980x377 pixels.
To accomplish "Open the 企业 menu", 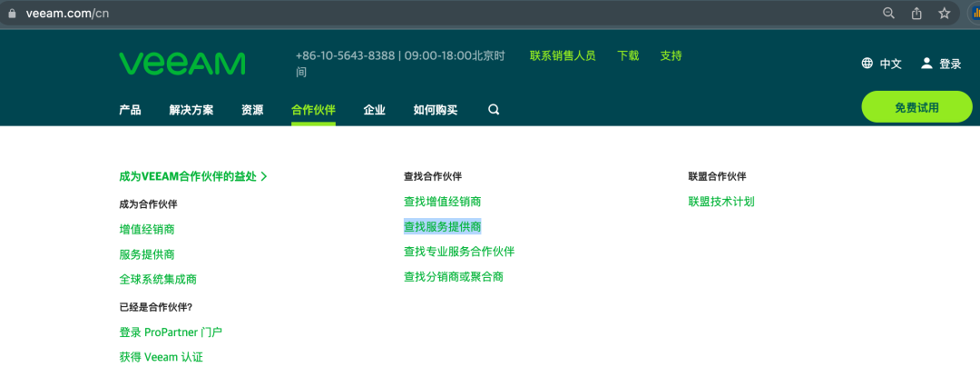I will (375, 110).
